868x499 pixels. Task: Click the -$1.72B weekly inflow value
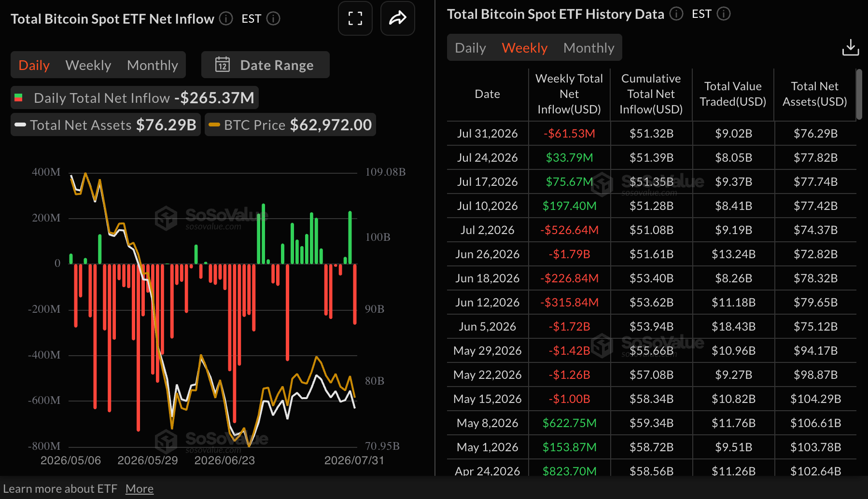point(569,326)
